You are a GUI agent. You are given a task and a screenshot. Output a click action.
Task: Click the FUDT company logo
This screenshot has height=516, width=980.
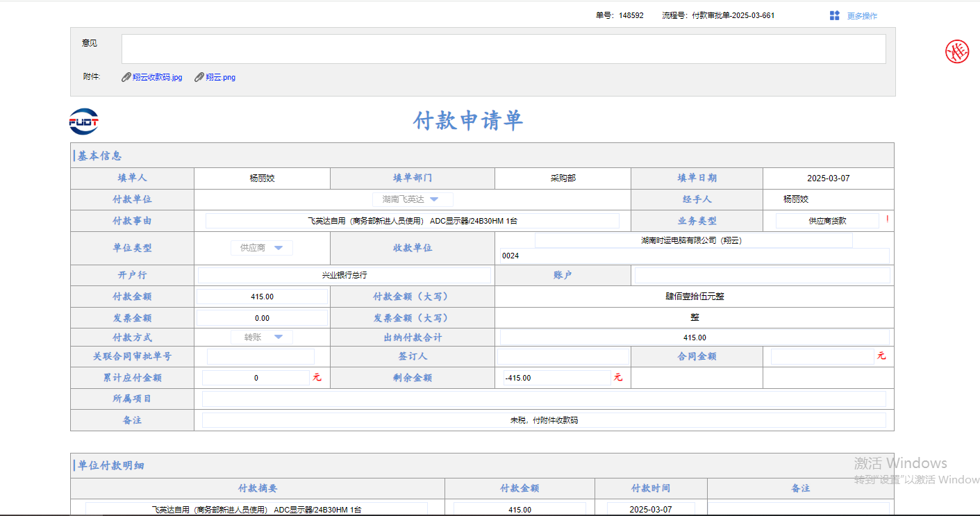tap(84, 122)
